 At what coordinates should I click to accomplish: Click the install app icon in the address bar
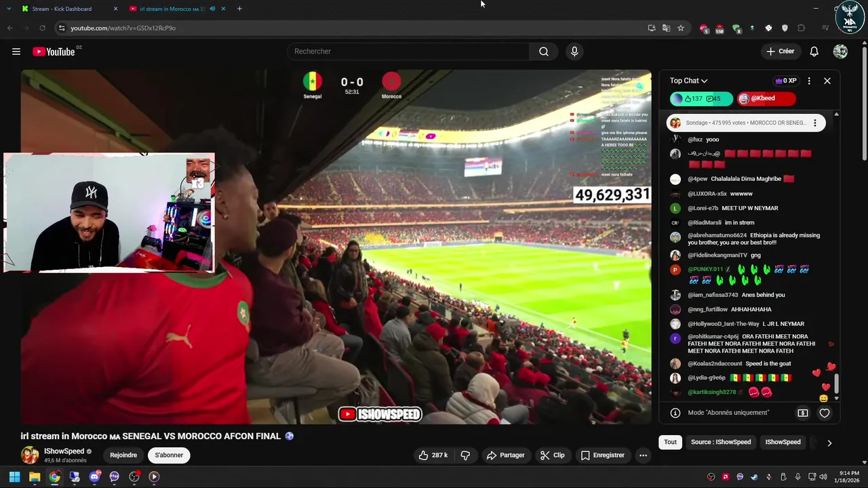click(x=652, y=28)
